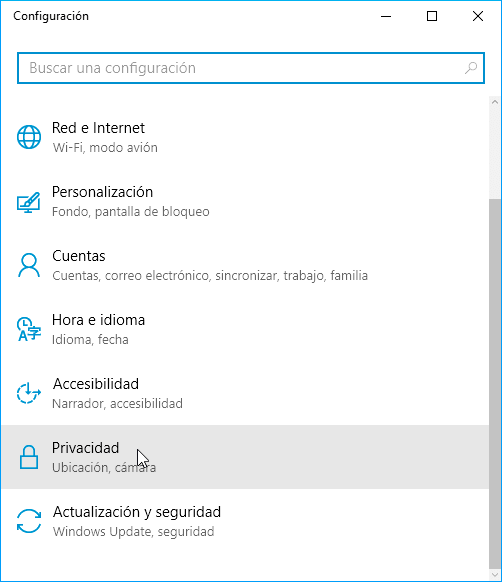Maximize the Configuración window
Screen dimensions: 502x582
(432, 16)
